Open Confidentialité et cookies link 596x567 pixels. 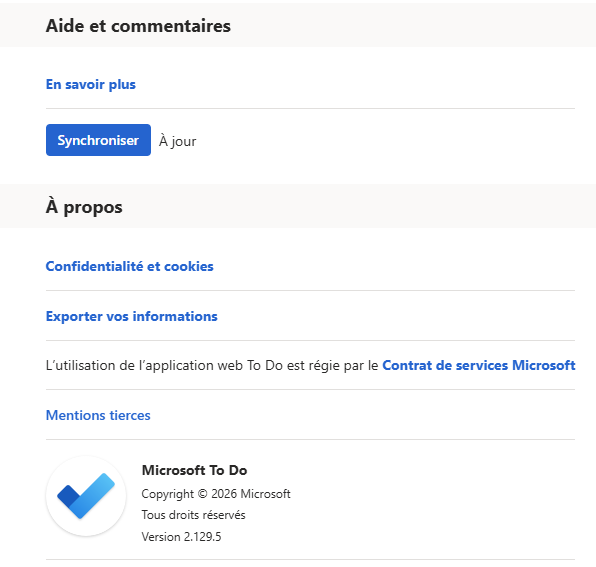pos(130,266)
